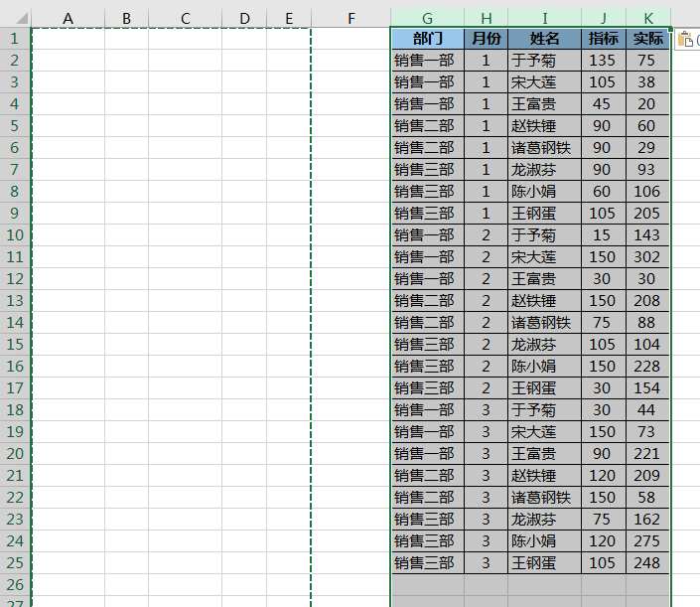Click the 月份 header cell
This screenshot has height=607, width=700.
coord(487,39)
